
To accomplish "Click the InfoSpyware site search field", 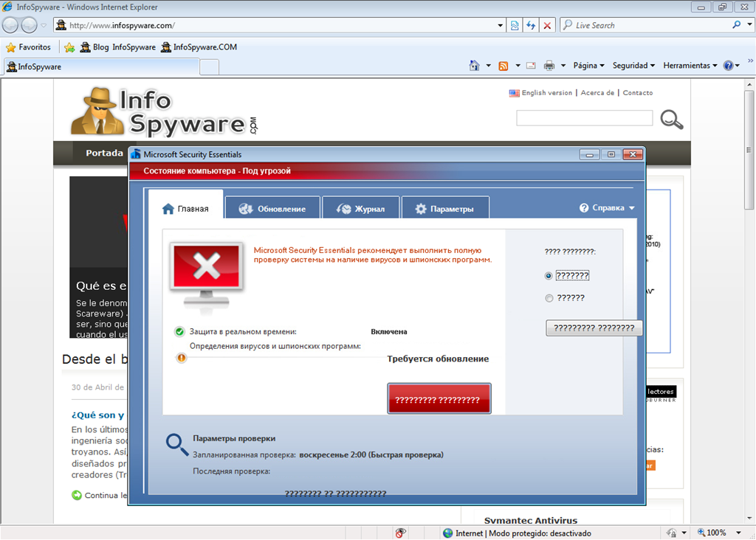I will pyautogui.click(x=585, y=118).
